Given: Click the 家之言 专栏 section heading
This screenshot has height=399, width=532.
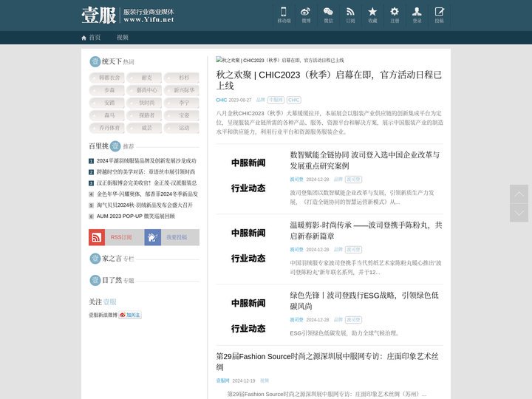Looking at the screenshot, I should point(112,259).
